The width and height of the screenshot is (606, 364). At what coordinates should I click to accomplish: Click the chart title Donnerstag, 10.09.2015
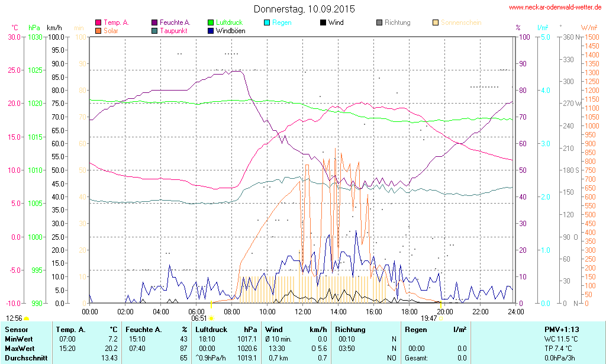(x=304, y=9)
